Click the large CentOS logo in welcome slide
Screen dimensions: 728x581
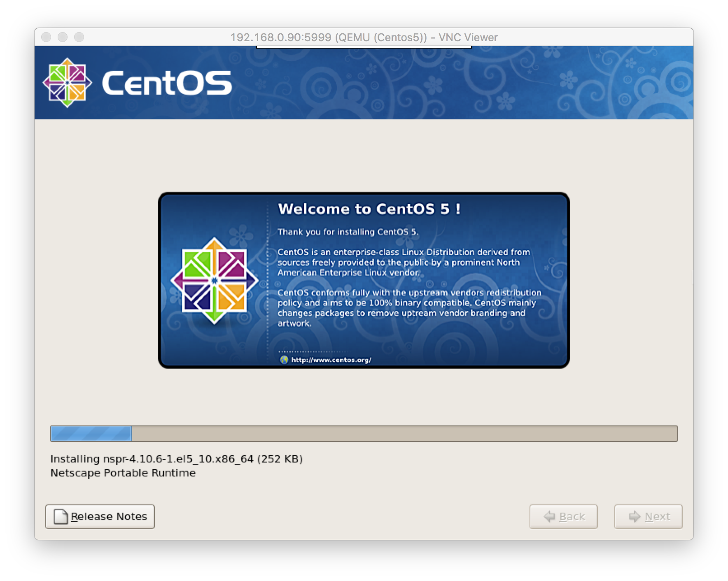(214, 281)
